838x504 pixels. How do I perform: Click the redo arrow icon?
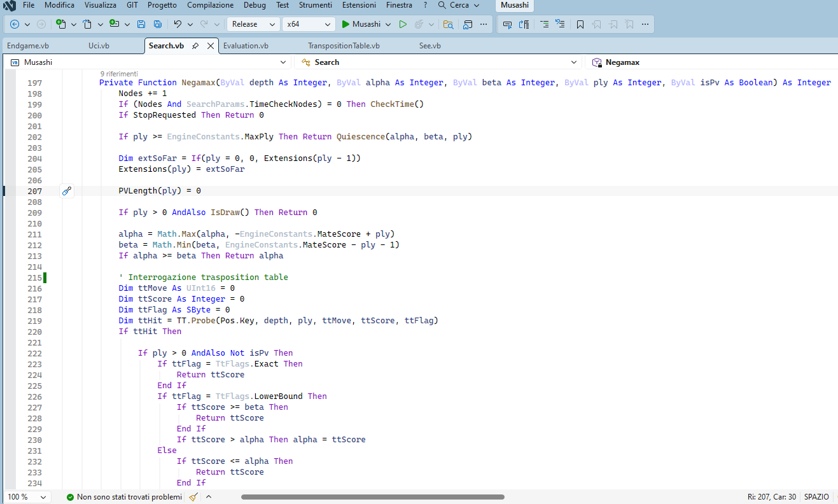pos(204,24)
